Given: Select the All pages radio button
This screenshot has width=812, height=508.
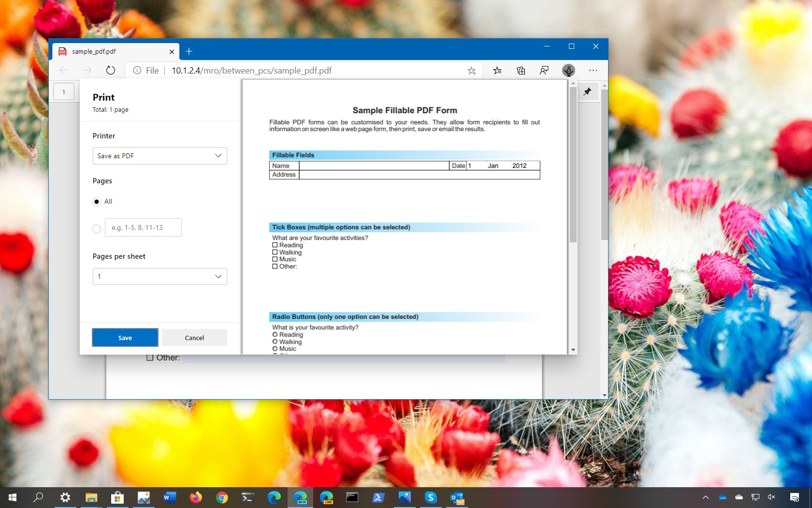Looking at the screenshot, I should point(97,202).
